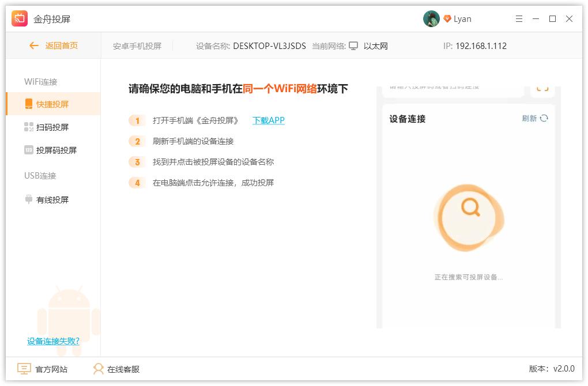Screen dimensions: 588x386
Task: Switch to the 安卓手机投屏 tab
Action: click(137, 46)
